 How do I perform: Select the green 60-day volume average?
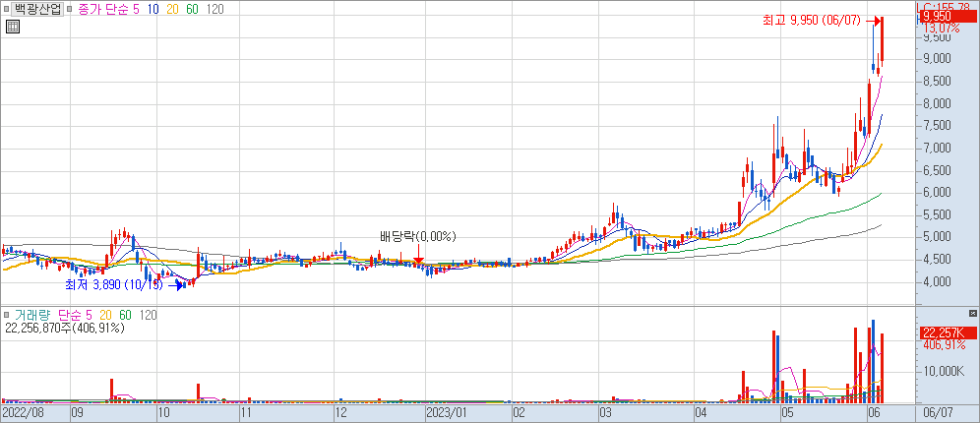coord(125,315)
